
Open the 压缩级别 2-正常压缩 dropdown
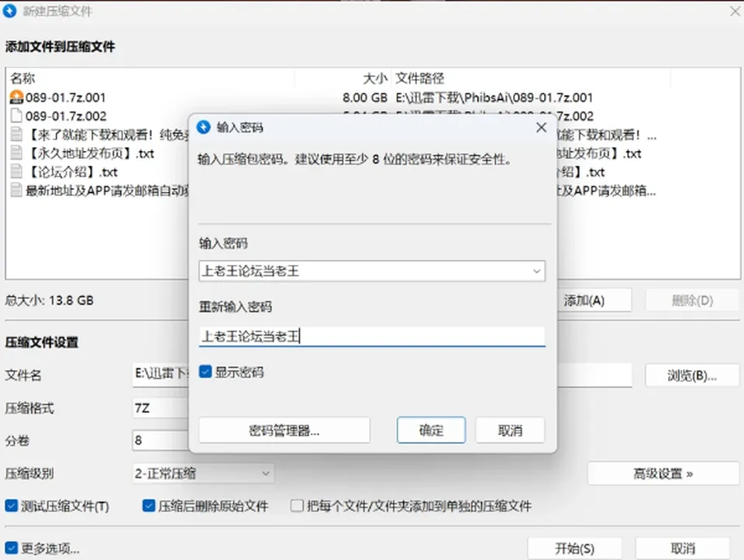pyautogui.click(x=203, y=473)
